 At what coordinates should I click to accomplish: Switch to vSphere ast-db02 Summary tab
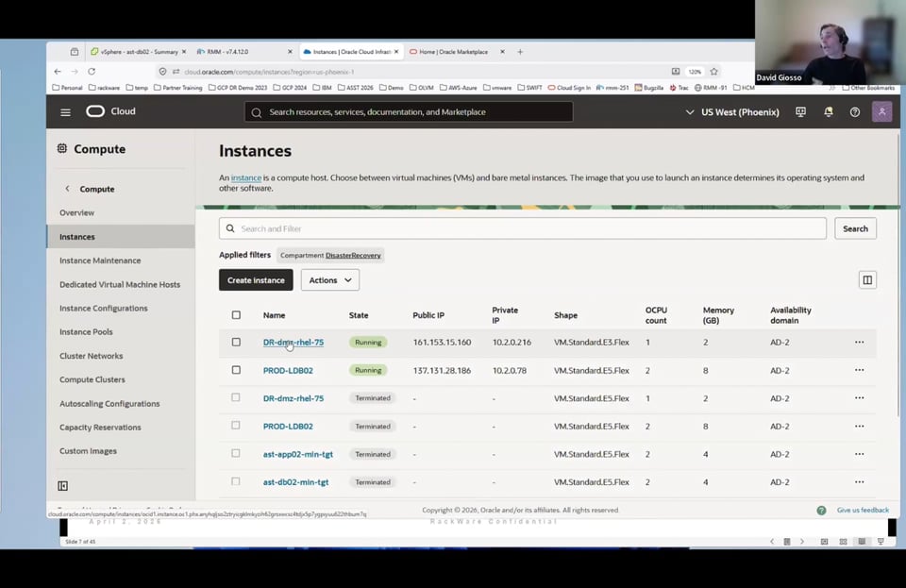(138, 52)
